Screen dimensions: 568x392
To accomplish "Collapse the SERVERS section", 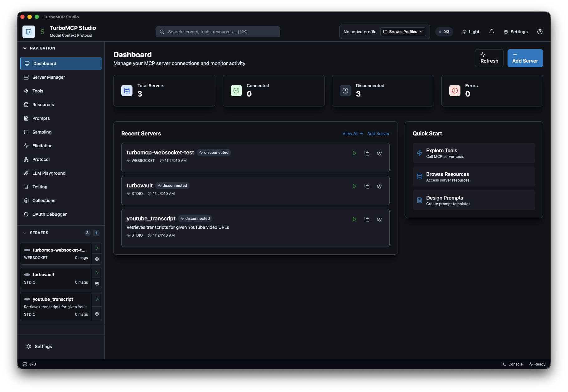I will tap(36, 233).
